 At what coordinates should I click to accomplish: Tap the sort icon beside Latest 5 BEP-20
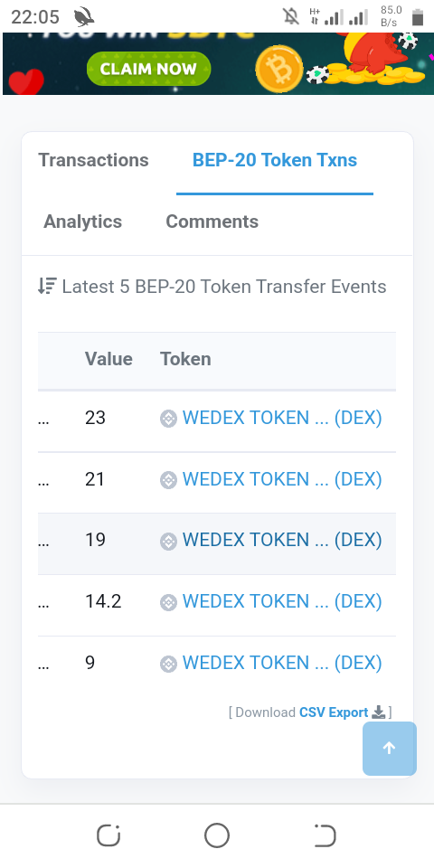tap(47, 287)
